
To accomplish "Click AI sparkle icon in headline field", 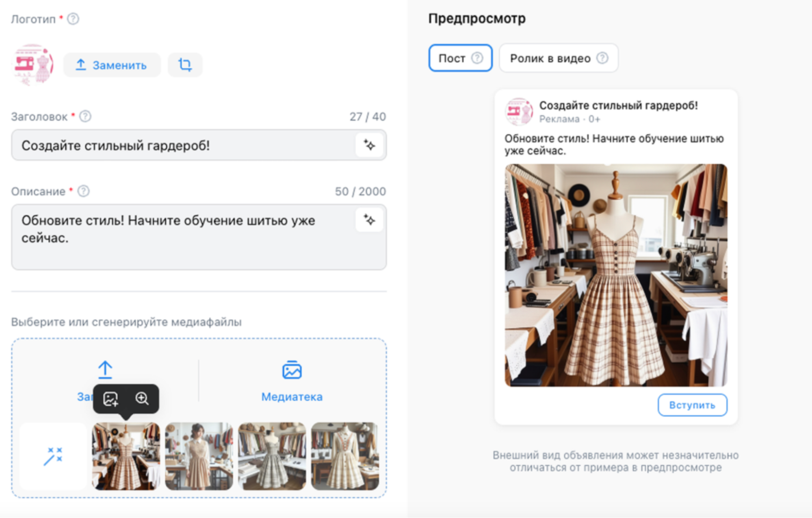I will tap(369, 145).
